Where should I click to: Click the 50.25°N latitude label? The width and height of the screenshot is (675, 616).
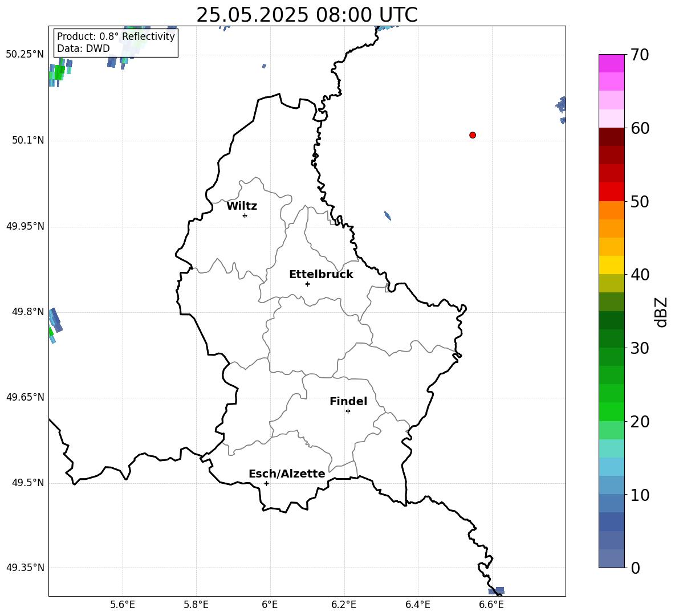coord(25,55)
